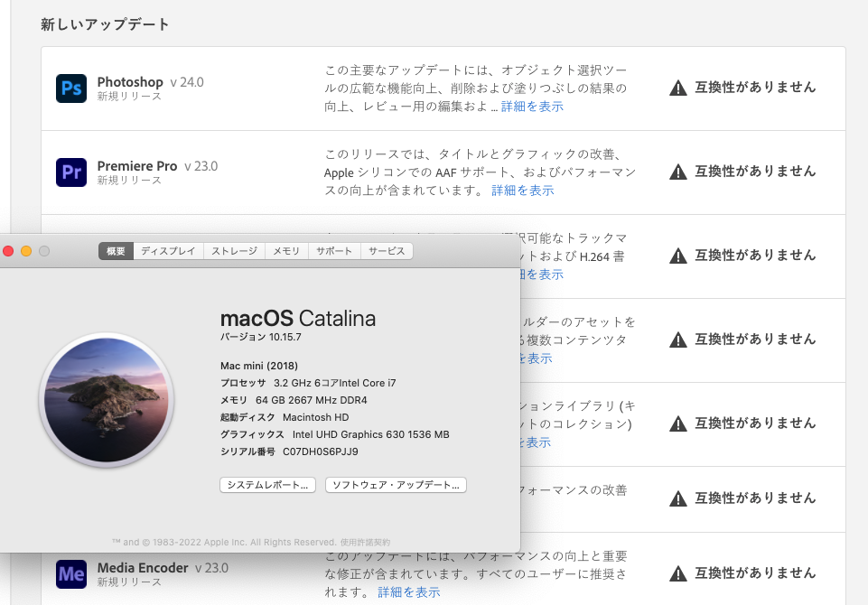The height and width of the screenshot is (605, 868).
Task: Click the バージョン 10.15.7 text
Action: [x=261, y=337]
